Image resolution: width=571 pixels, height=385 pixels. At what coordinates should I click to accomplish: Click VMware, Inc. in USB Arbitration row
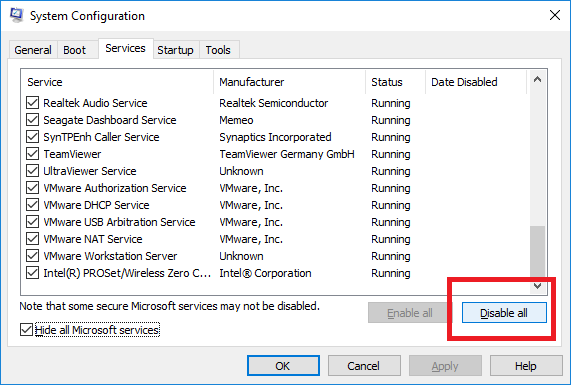[x=251, y=222]
